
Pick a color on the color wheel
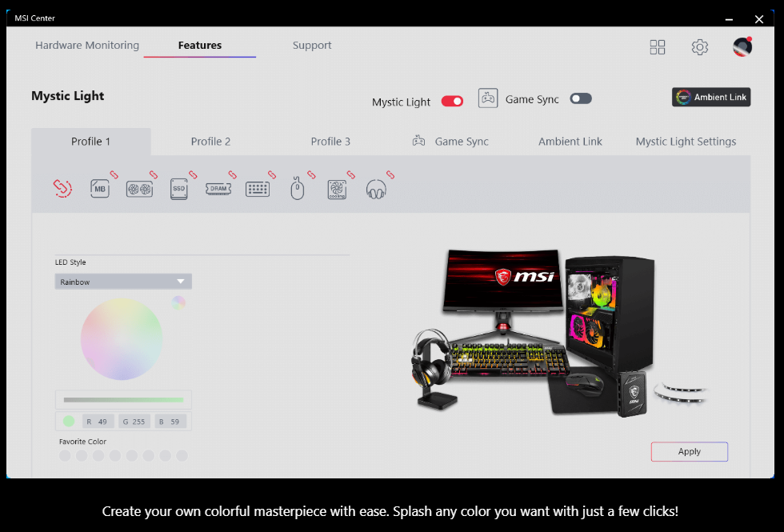pyautogui.click(x=122, y=339)
